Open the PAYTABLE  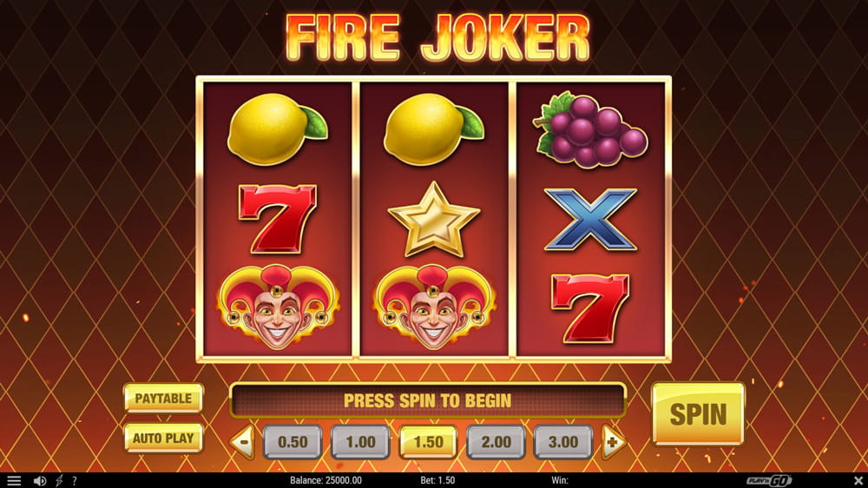click(x=163, y=399)
